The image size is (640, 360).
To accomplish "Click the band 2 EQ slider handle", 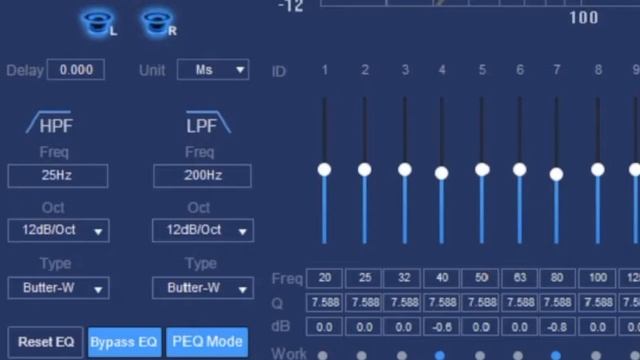I will (364, 169).
